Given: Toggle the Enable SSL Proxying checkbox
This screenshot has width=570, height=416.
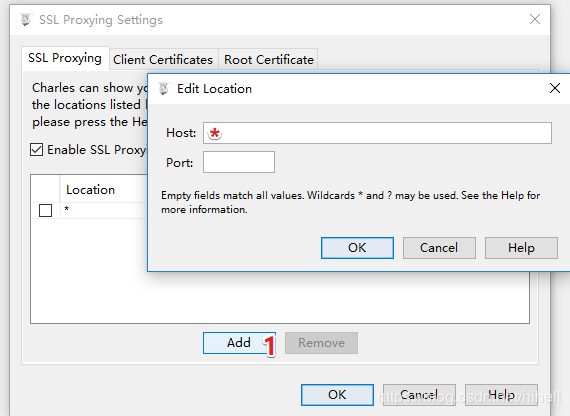Looking at the screenshot, I should click(x=36, y=149).
